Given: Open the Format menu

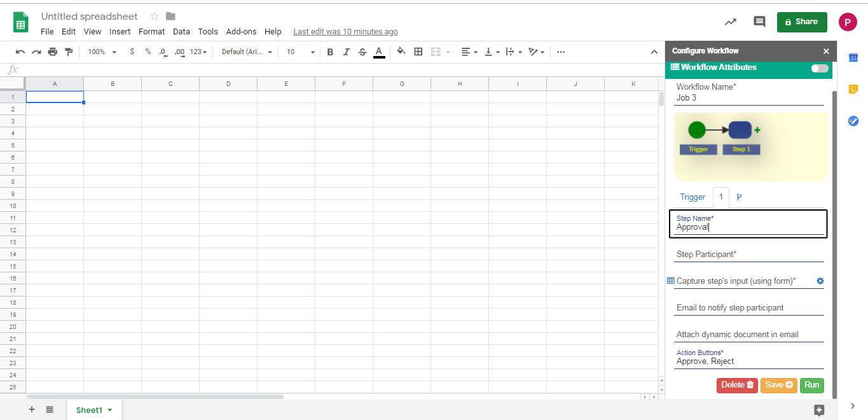Looking at the screenshot, I should tap(151, 31).
